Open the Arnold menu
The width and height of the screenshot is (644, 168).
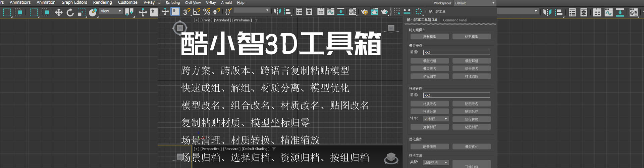click(226, 3)
